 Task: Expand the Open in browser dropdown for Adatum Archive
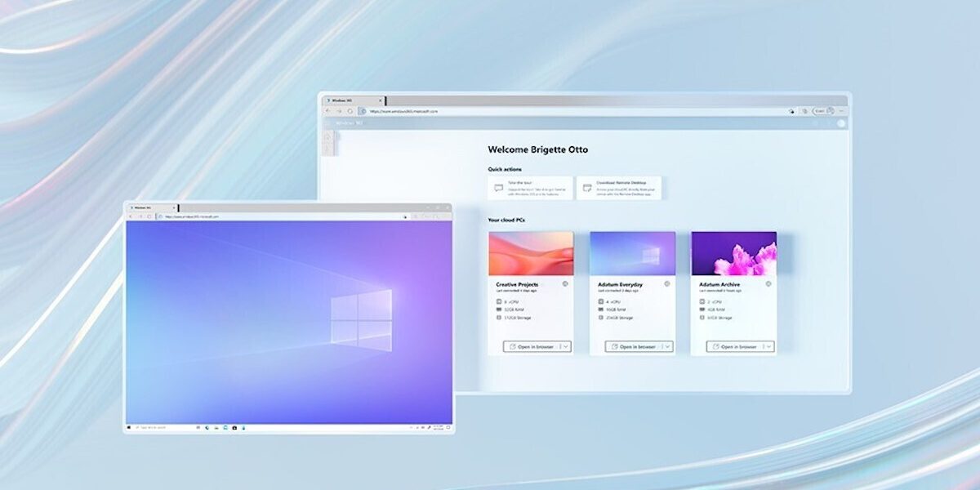[769, 347]
